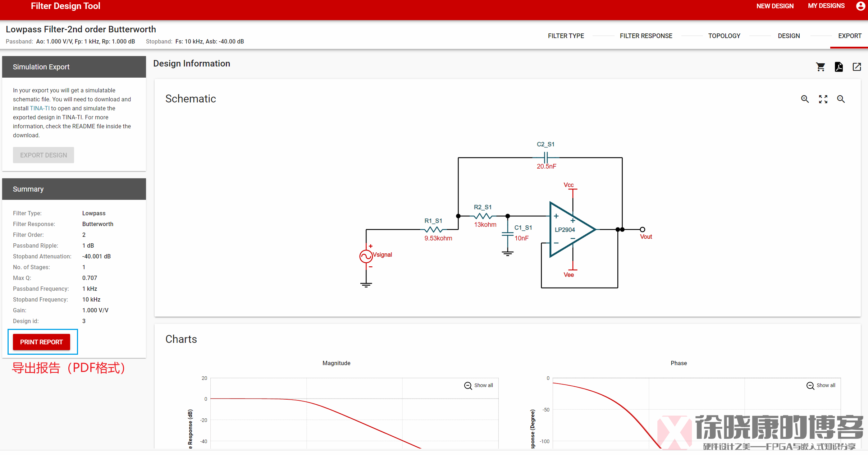The height and width of the screenshot is (455, 868).
Task: Go to the FILTER RESPONSE step
Action: point(646,36)
